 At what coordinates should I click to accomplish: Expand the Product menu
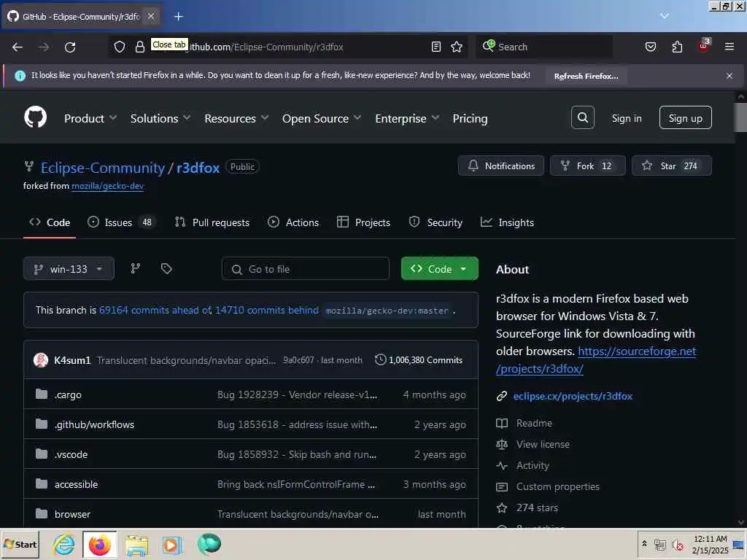(90, 118)
